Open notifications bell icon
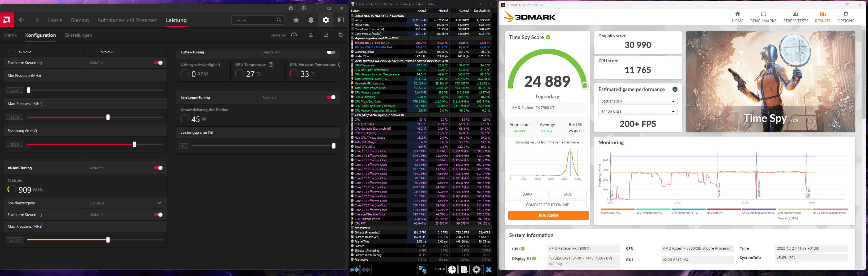This screenshot has width=868, height=276. click(x=311, y=20)
